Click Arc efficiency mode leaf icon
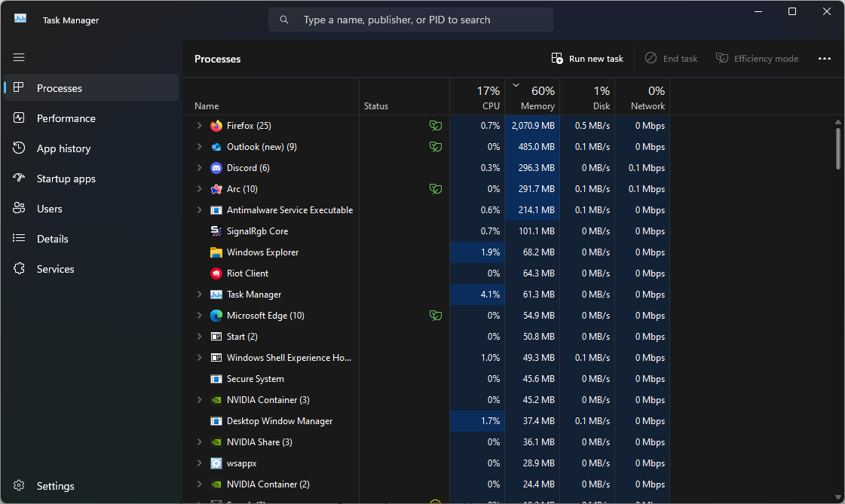The height and width of the screenshot is (504, 845). (x=436, y=189)
